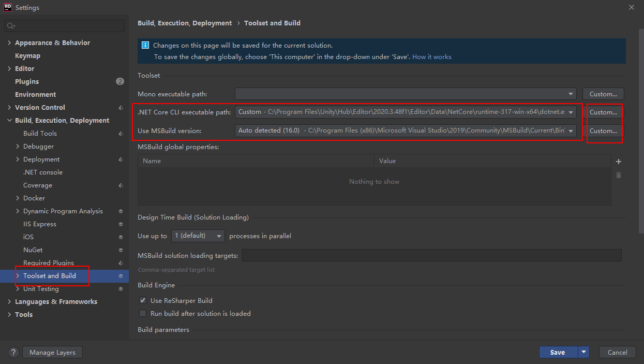Click the Plugins update count badge
This screenshot has width=644, height=364.
tap(120, 81)
